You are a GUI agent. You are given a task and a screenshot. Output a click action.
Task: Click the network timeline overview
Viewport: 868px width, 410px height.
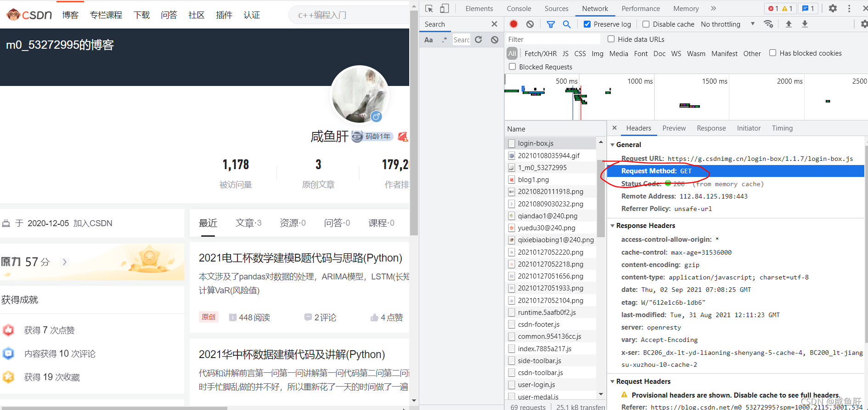686,97
